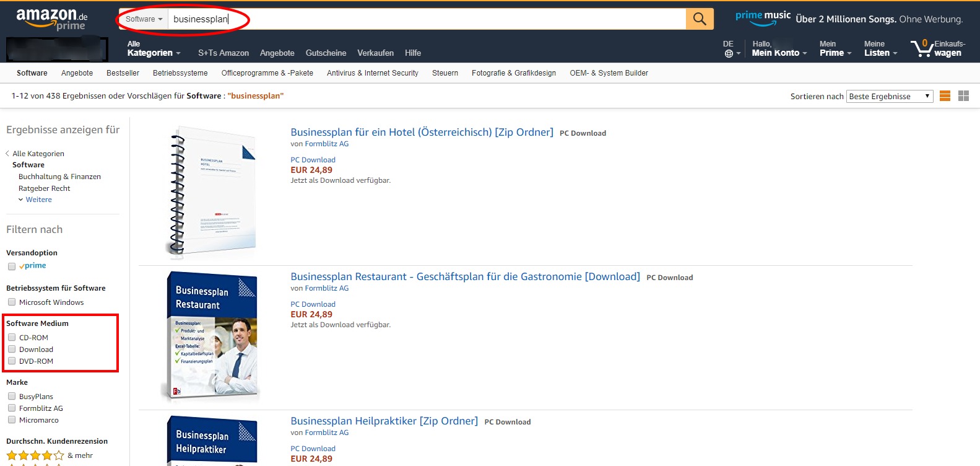Filter by four stars & mehr rating
This screenshot has width=980, height=466.
coord(35,455)
